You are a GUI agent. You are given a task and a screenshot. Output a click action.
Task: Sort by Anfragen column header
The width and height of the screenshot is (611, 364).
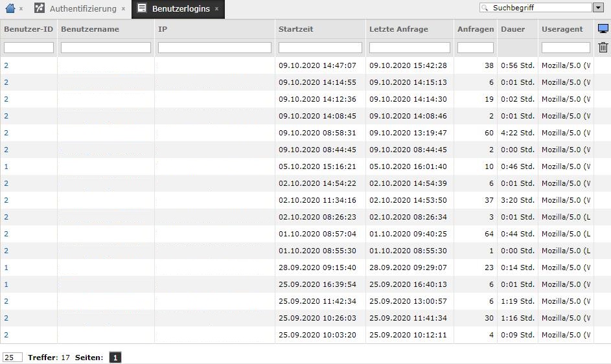pos(476,29)
